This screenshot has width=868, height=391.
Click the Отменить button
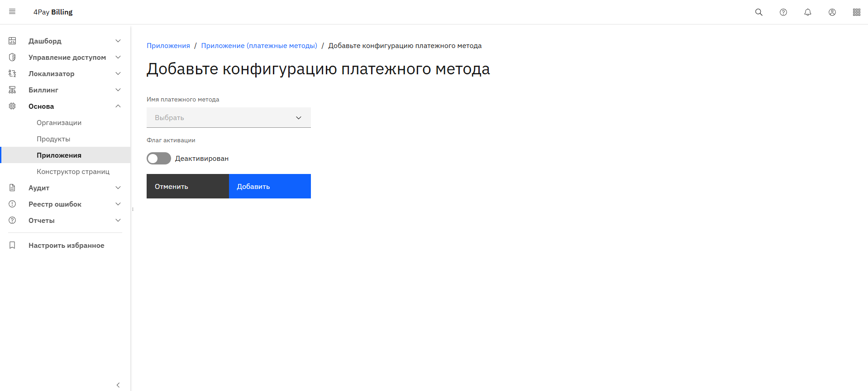point(187,186)
